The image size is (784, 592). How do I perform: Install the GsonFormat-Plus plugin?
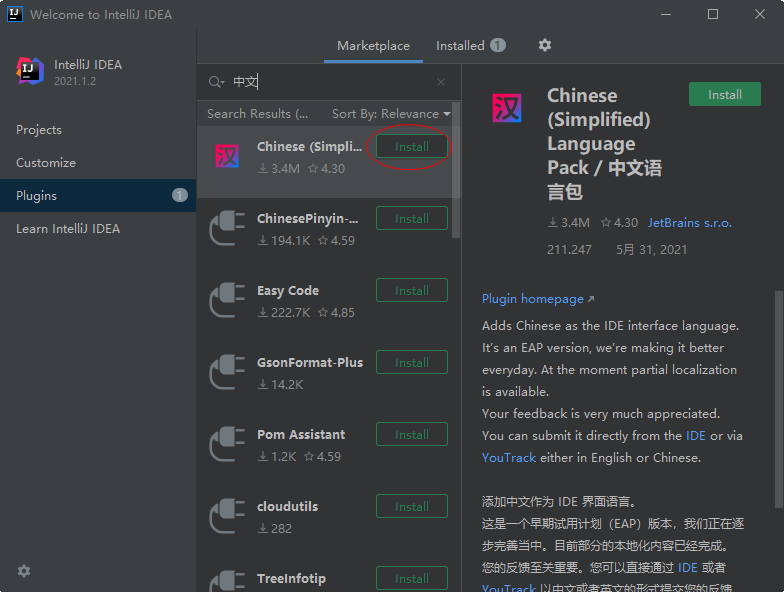pos(412,362)
